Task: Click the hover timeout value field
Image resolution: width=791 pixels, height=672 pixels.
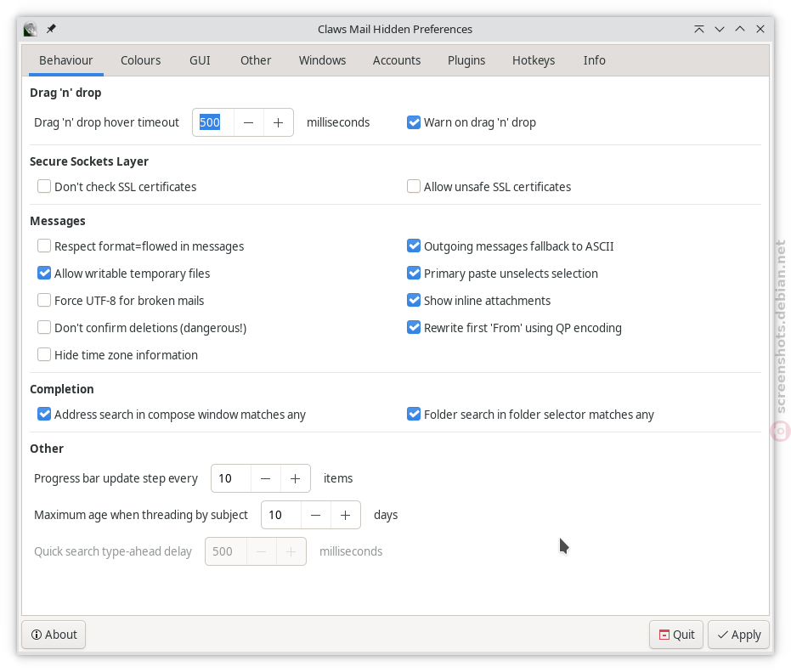Action: point(213,122)
